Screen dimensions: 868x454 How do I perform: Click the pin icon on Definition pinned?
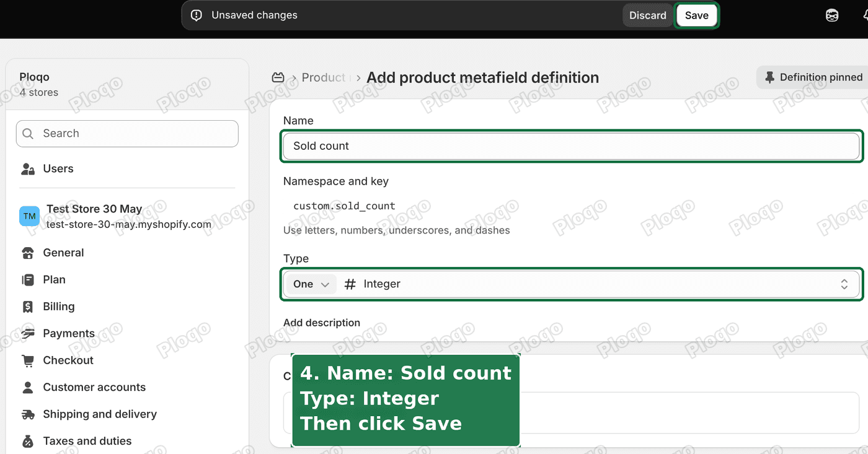769,77
